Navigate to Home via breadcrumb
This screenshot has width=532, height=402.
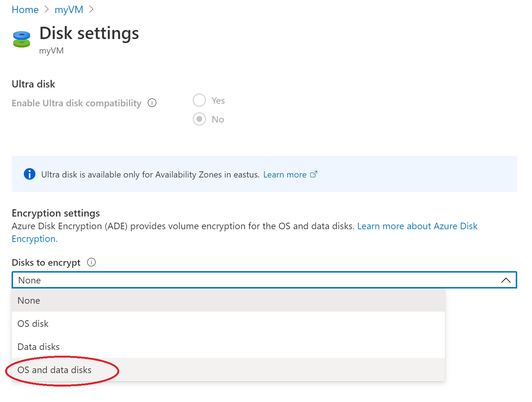[25, 9]
